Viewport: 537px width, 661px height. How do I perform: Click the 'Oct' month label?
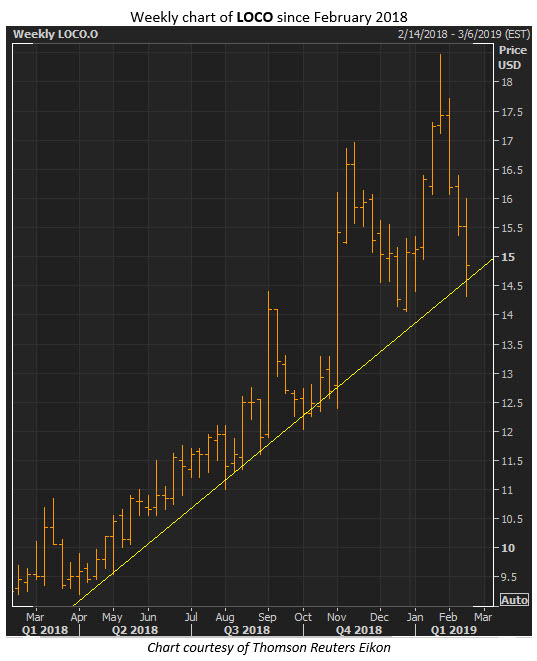click(303, 617)
